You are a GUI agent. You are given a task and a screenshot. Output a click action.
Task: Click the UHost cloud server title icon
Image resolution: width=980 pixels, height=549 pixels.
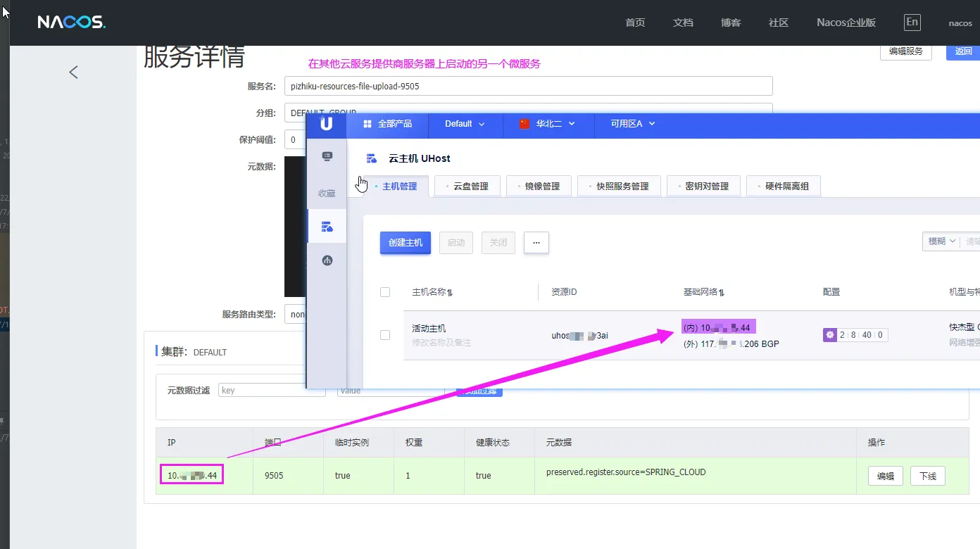pyautogui.click(x=371, y=158)
